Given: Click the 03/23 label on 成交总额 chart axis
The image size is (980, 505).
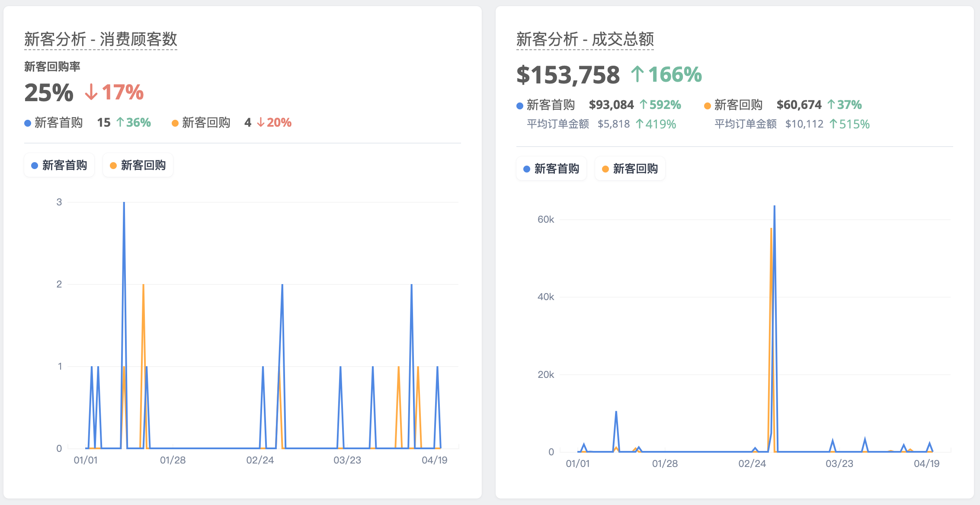Looking at the screenshot, I should click(x=839, y=463).
